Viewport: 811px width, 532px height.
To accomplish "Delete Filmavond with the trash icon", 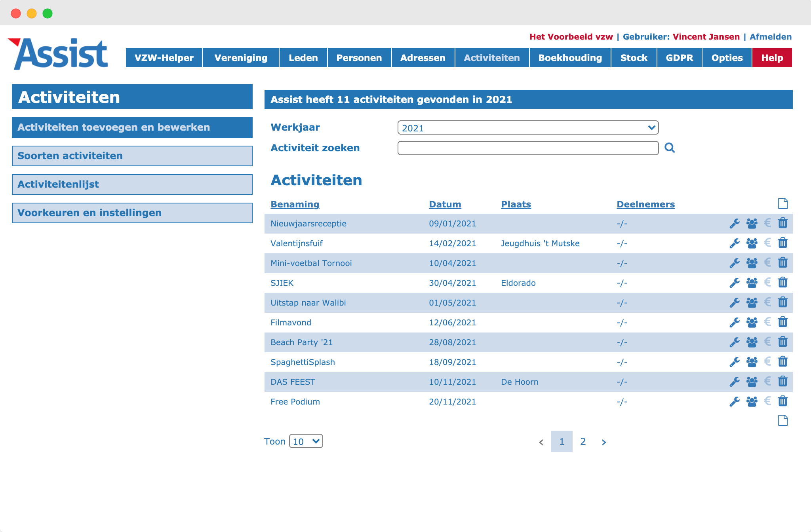I will (x=783, y=322).
